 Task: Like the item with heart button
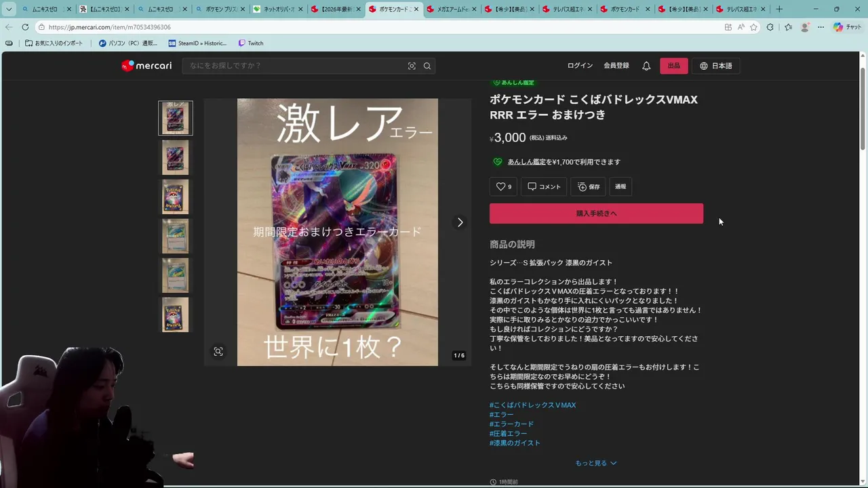[503, 186]
